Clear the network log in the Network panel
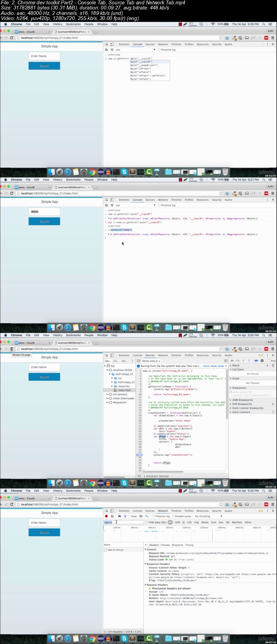Screen dimensions: 277x644 [112, 516]
